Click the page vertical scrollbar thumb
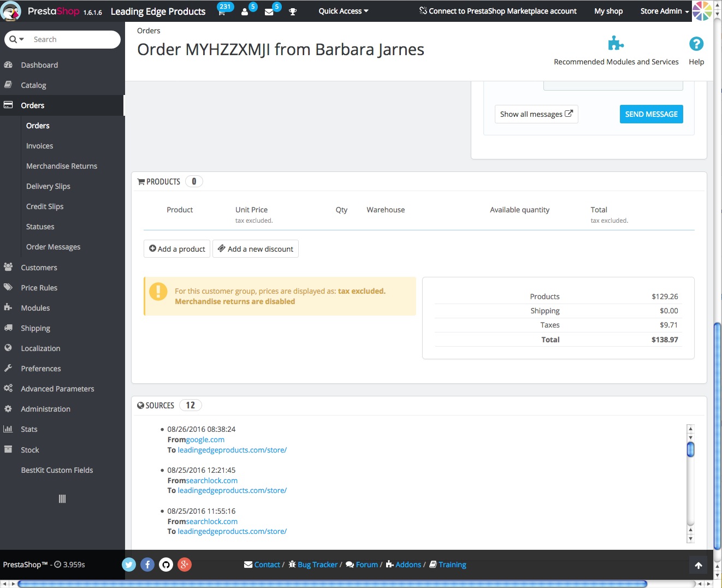 coord(718,436)
